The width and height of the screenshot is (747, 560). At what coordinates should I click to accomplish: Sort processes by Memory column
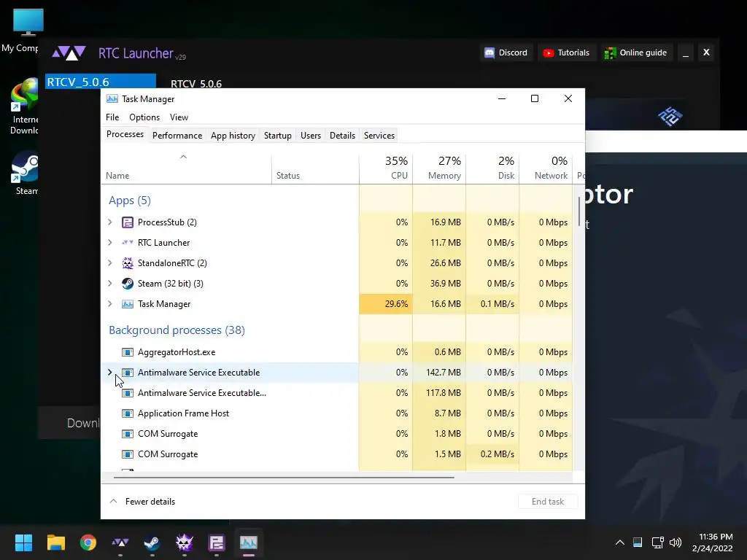click(x=439, y=168)
